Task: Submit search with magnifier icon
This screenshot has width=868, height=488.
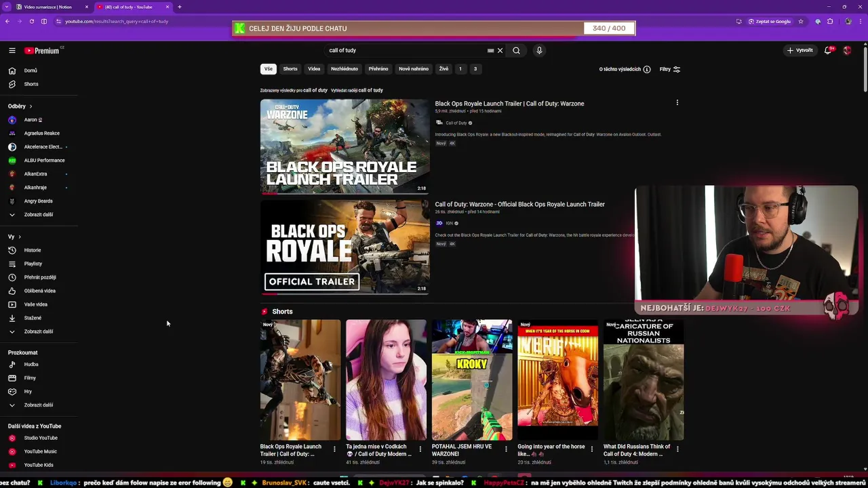Action: [x=516, y=50]
